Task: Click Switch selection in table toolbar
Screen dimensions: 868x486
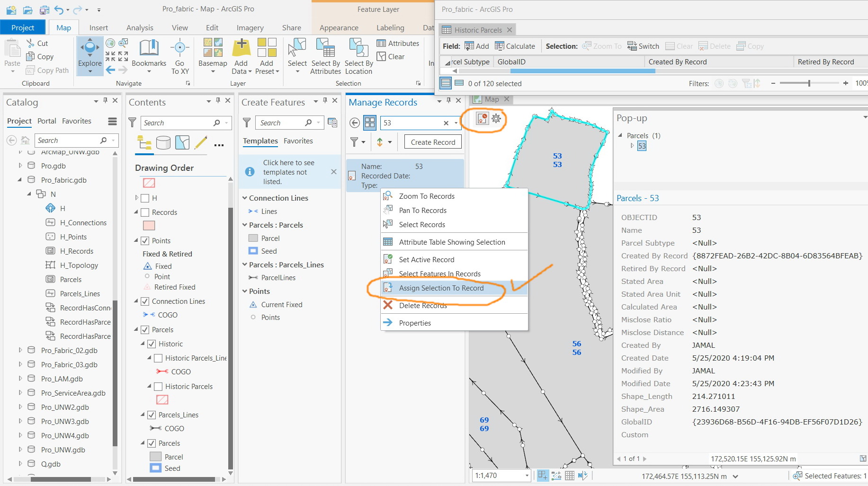Action: point(643,46)
